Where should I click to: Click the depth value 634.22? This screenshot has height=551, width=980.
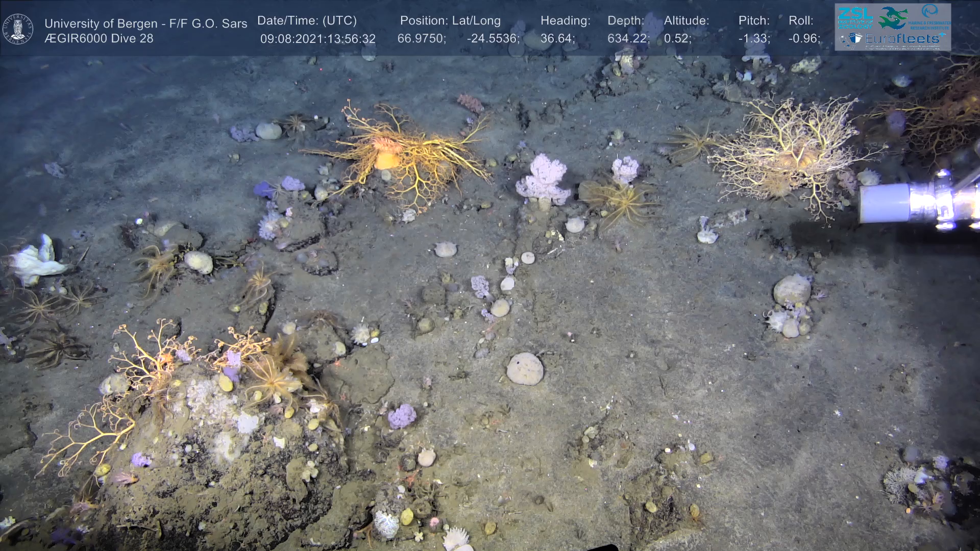[628, 39]
